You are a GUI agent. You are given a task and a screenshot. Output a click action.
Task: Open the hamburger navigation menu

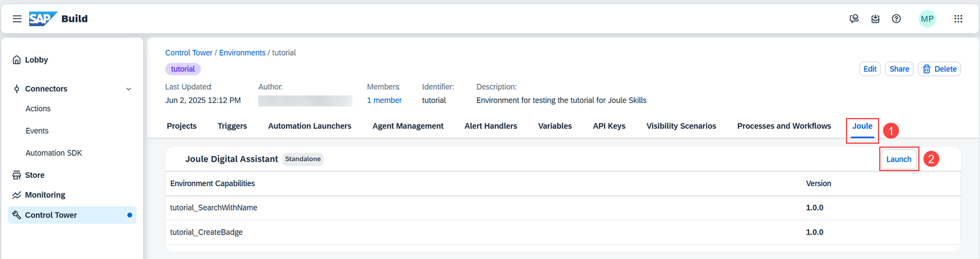17,19
